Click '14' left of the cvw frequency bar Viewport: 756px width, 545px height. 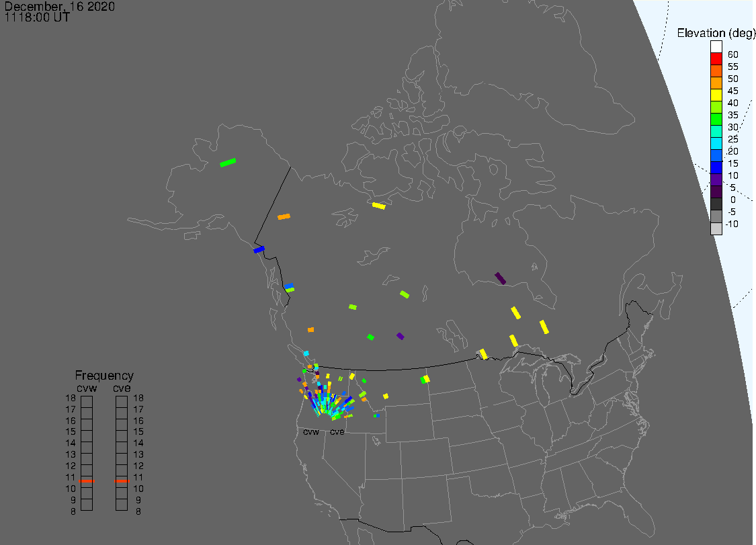click(71, 443)
